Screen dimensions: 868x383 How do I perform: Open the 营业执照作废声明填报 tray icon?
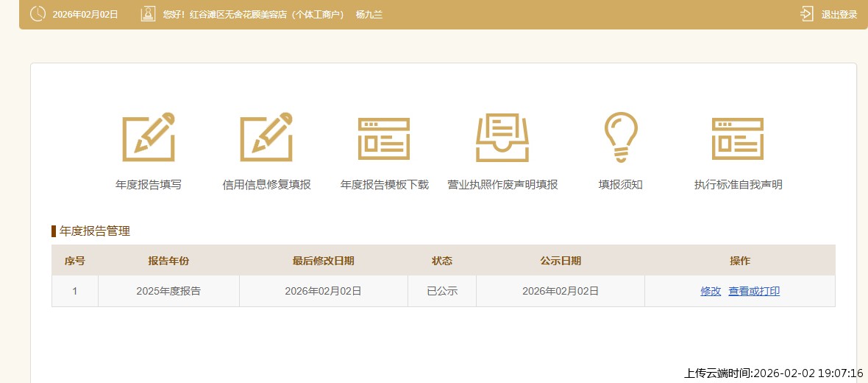click(x=502, y=138)
